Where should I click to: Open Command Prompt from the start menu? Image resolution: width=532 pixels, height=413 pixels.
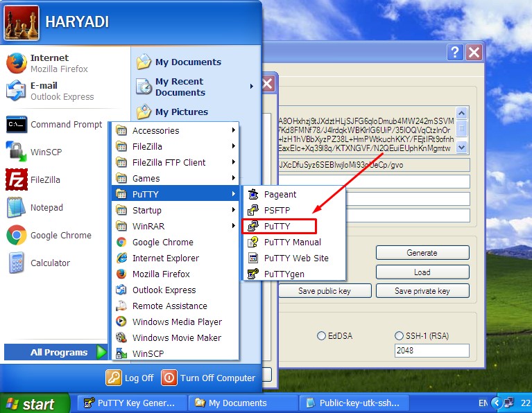(x=66, y=124)
